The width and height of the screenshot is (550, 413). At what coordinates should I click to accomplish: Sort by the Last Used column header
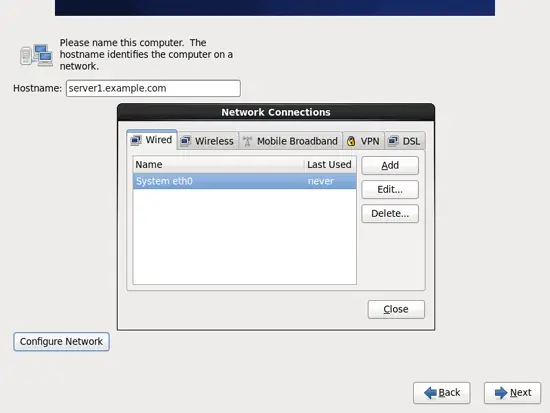pyautogui.click(x=330, y=165)
